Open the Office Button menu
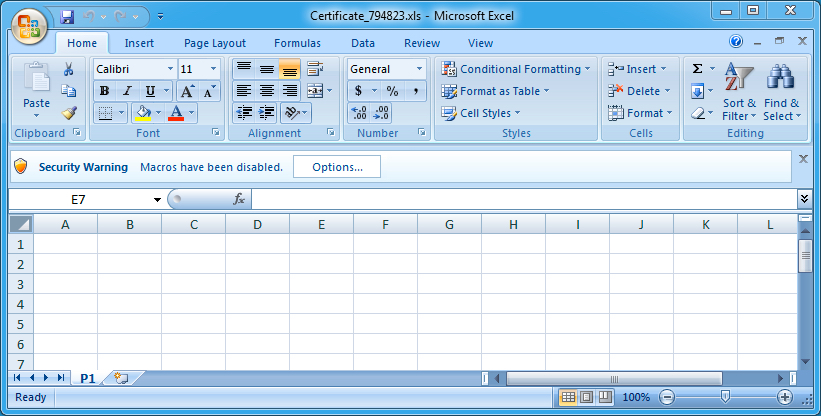The width and height of the screenshot is (821, 416). click(29, 26)
